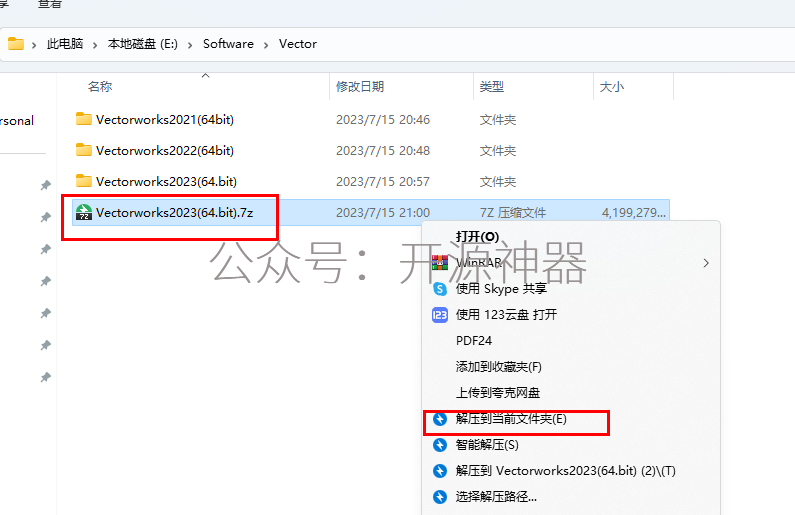795x515 pixels.
Task: Choose 智能解压(S) menu entry
Action: coord(571,445)
